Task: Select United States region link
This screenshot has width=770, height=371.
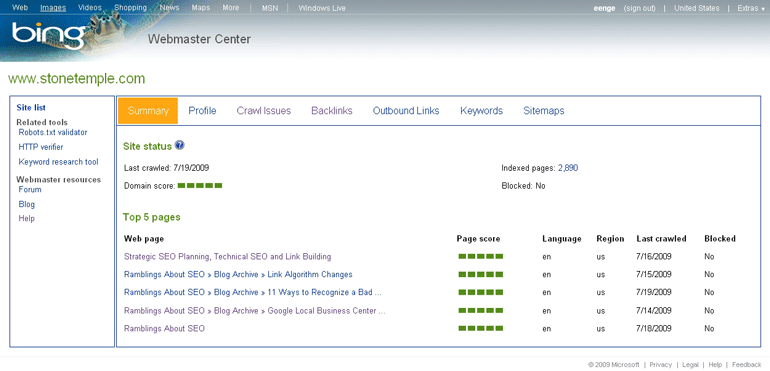Action: pos(696,8)
